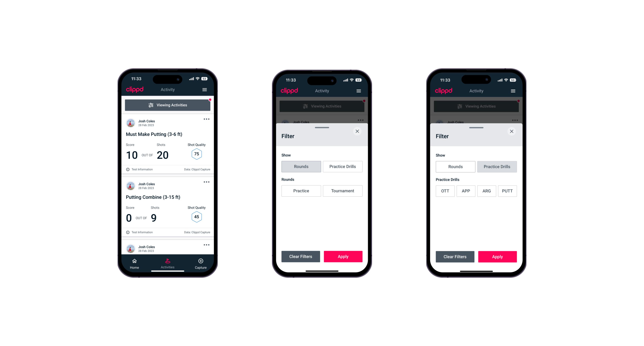Toggle the Tournament round type filter
Image resolution: width=644 pixels, height=346 pixels.
342,191
